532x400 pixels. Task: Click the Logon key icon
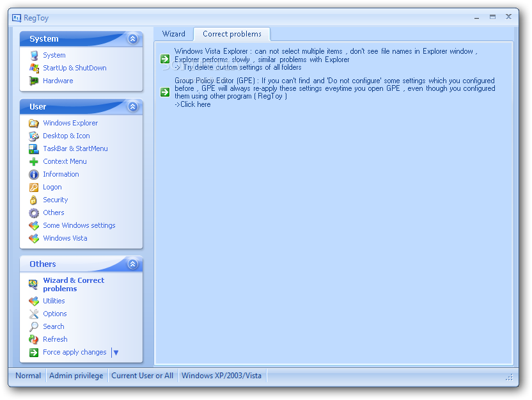pyautogui.click(x=34, y=187)
